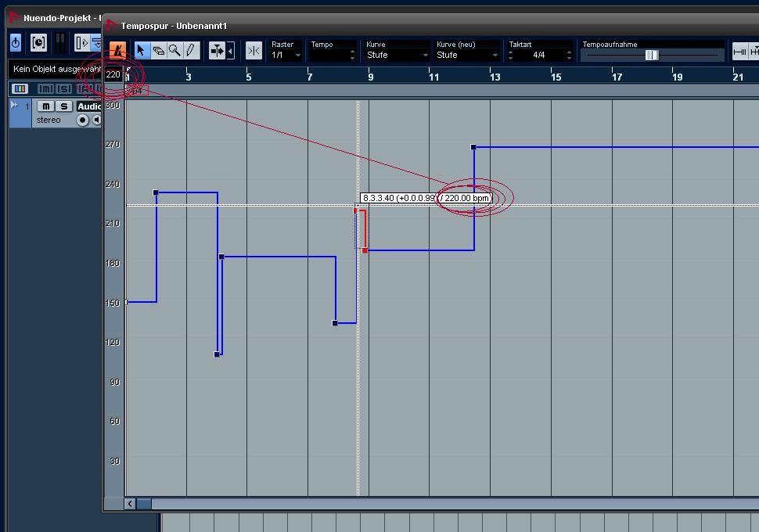Toggle Activate Project power button in Nuendo window

click(16, 42)
